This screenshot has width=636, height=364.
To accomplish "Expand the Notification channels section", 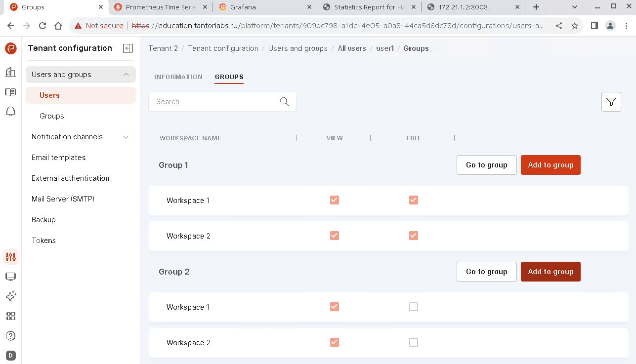I will click(126, 137).
